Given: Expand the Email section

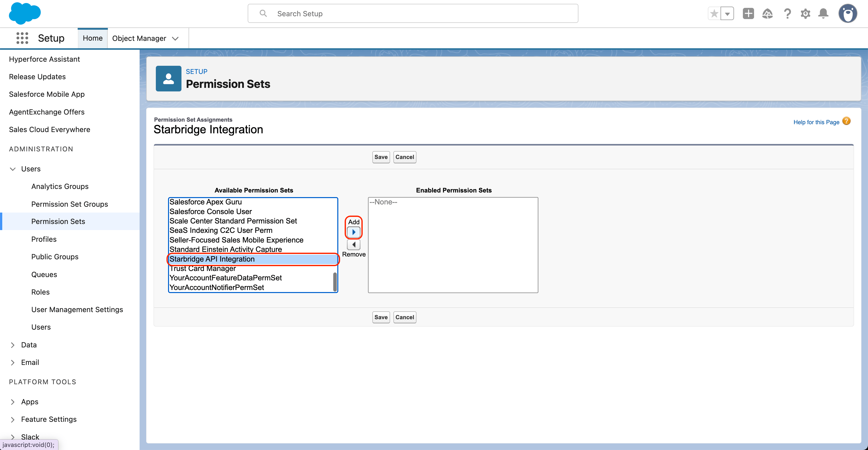Looking at the screenshot, I should pyautogui.click(x=13, y=362).
